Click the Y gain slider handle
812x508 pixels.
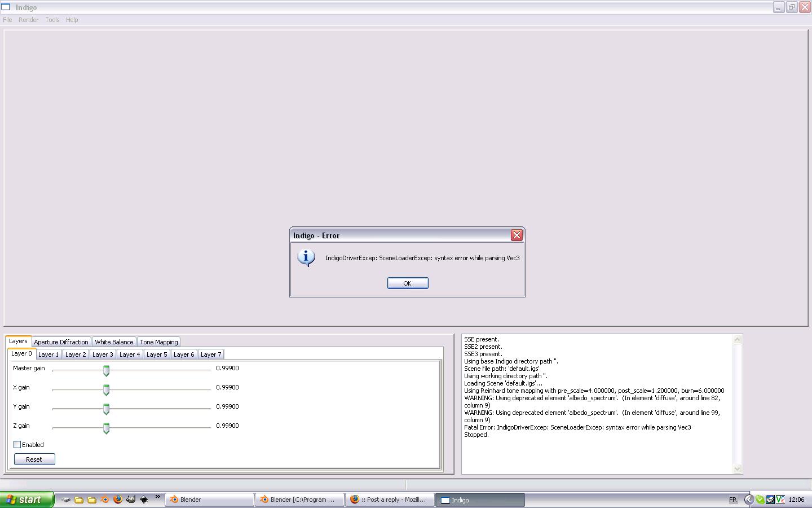106,409
